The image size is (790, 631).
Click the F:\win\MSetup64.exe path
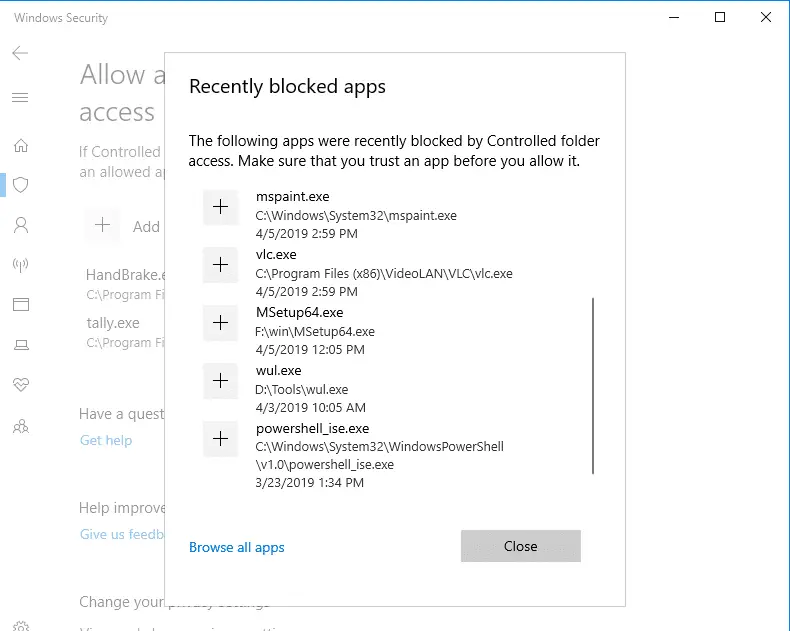[x=315, y=332]
